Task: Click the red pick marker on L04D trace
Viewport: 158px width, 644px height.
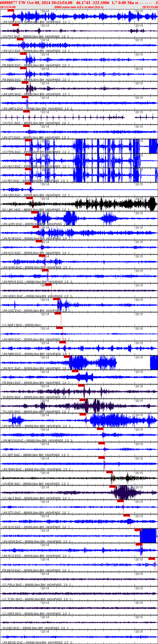Action: click(x=83, y=400)
